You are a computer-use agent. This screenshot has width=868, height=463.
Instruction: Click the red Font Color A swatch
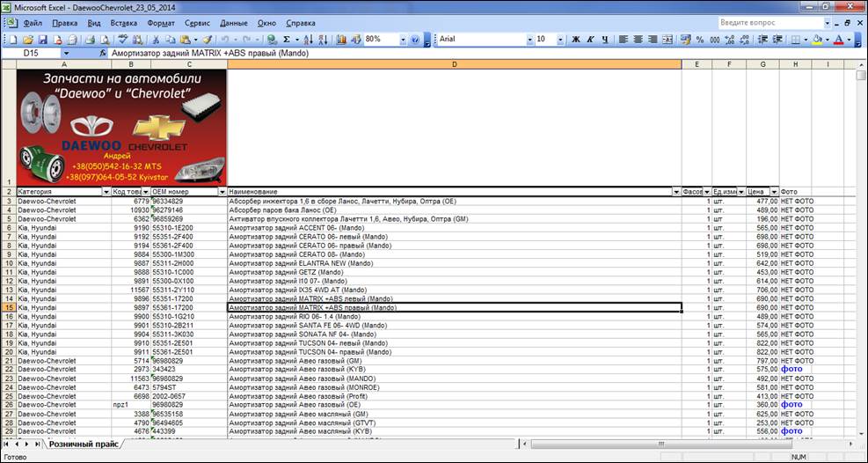click(839, 40)
